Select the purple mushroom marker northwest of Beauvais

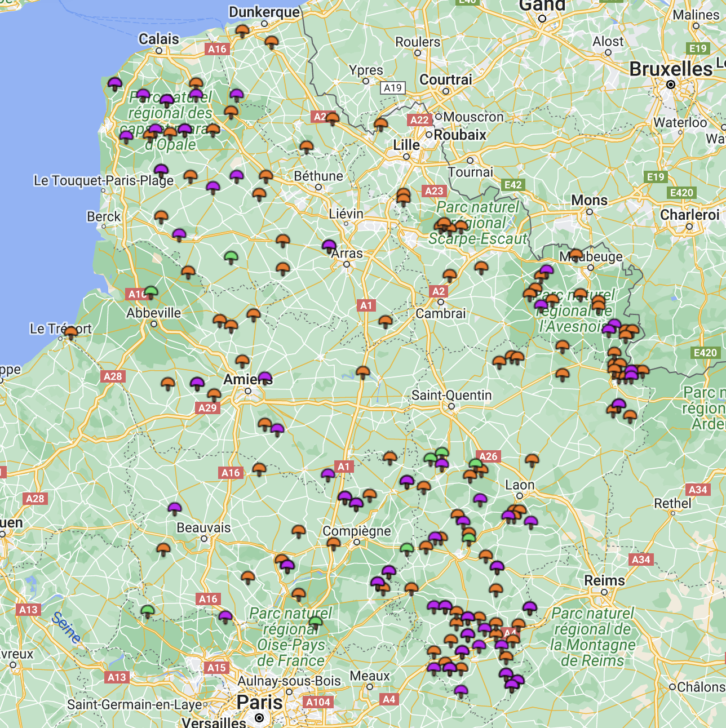click(x=175, y=509)
